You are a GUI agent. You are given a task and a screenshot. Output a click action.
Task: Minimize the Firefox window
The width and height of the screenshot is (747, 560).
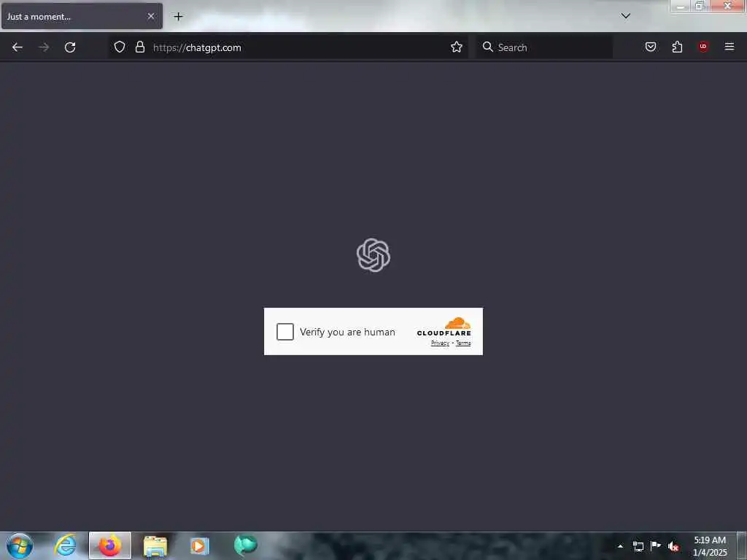point(681,6)
